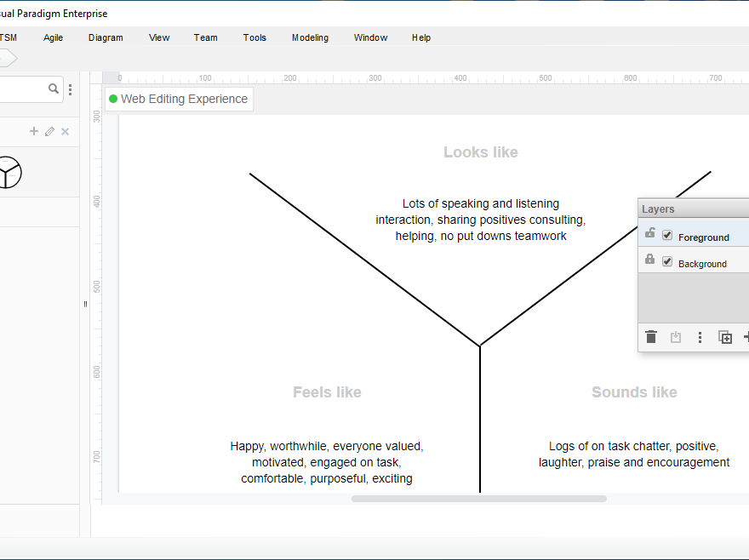This screenshot has width=749, height=560.
Task: Click the horizontal scrollbar below the canvas
Action: tap(479, 499)
